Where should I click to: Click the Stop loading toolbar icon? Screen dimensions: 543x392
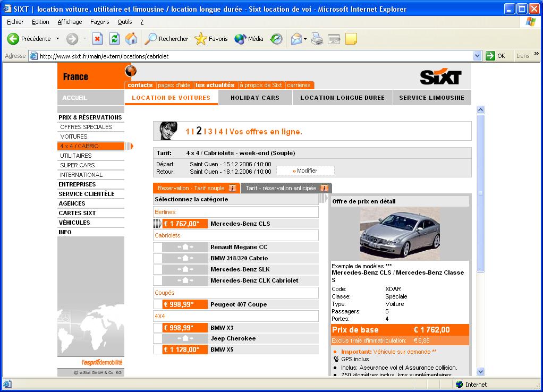[x=97, y=39]
